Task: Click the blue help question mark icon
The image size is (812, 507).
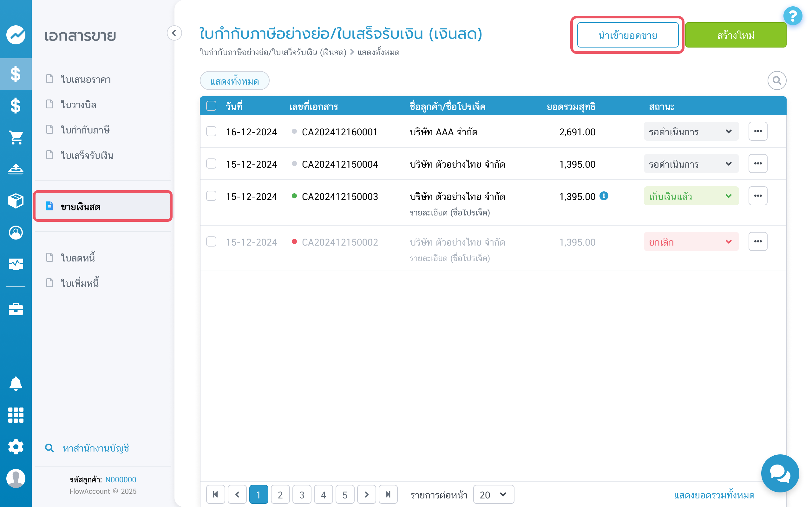Action: click(793, 16)
